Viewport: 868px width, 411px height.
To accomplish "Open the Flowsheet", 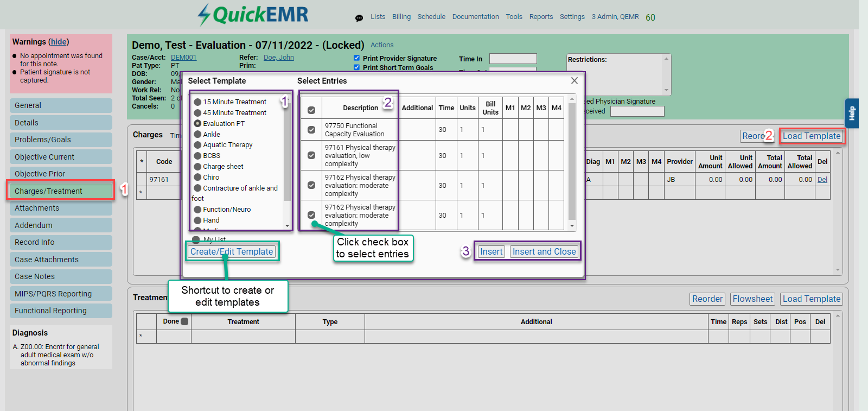I will coord(752,299).
